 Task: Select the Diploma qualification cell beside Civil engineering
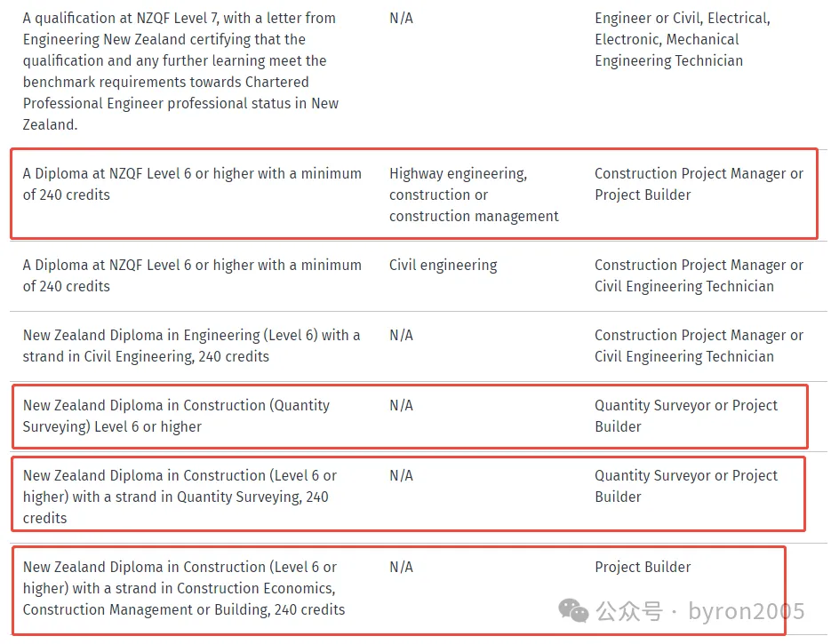(x=192, y=275)
